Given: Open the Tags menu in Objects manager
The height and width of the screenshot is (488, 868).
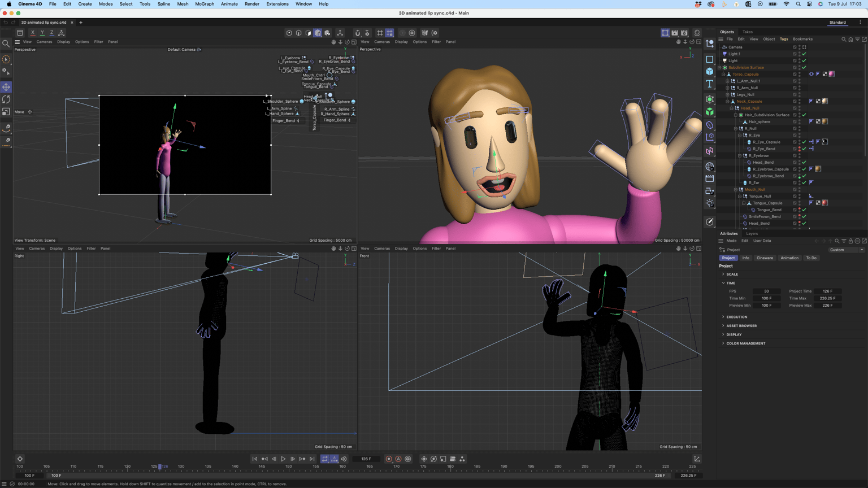Looking at the screenshot, I should tap(784, 39).
